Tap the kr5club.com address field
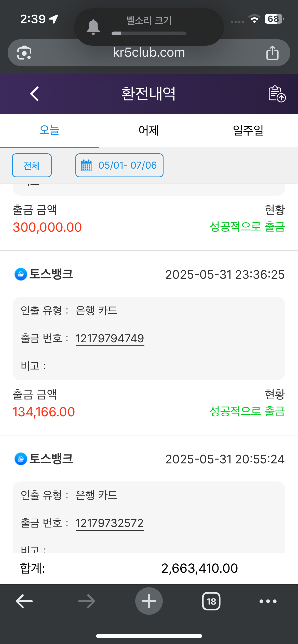 click(x=149, y=53)
